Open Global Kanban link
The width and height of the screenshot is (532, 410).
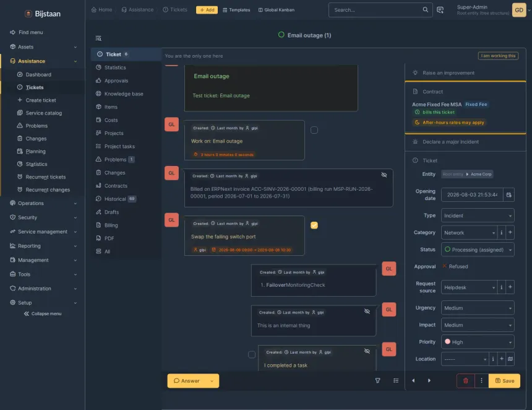coord(276,10)
